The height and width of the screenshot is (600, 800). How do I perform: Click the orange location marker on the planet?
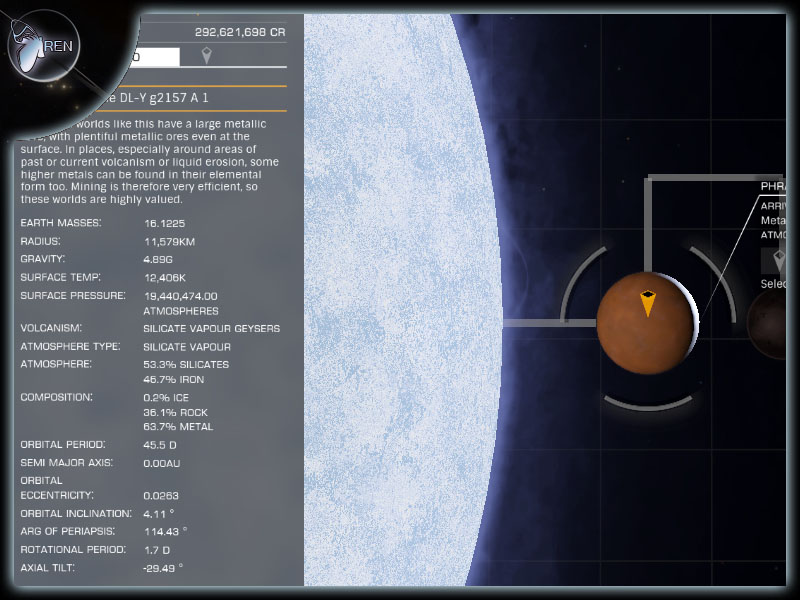[647, 303]
